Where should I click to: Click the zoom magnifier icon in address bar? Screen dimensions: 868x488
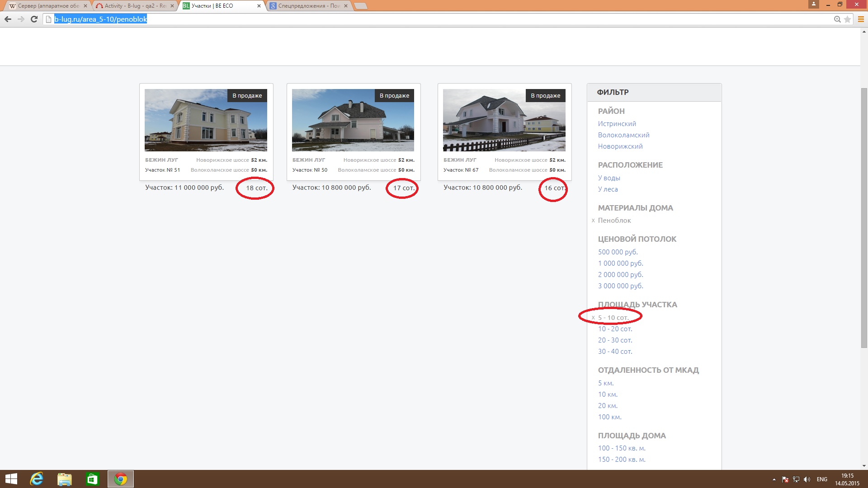point(837,19)
